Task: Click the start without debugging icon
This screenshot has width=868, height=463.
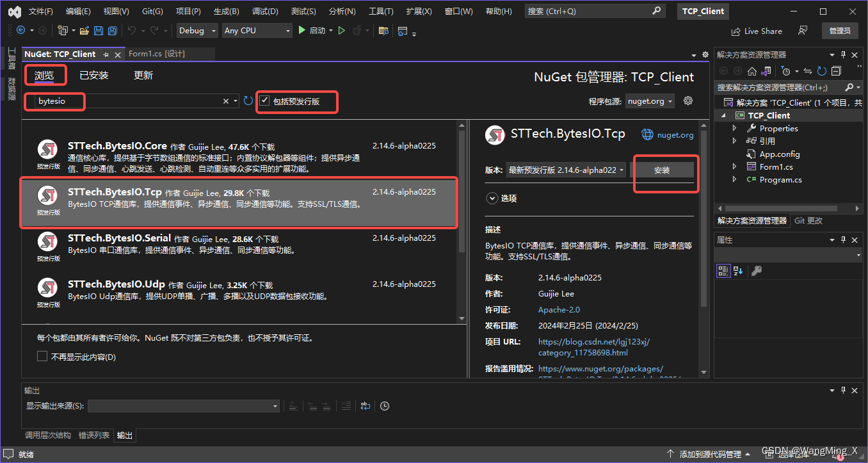Action: [x=342, y=30]
